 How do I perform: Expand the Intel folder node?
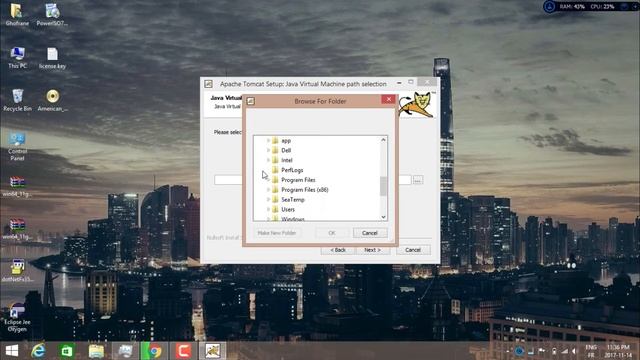pyautogui.click(x=268, y=160)
